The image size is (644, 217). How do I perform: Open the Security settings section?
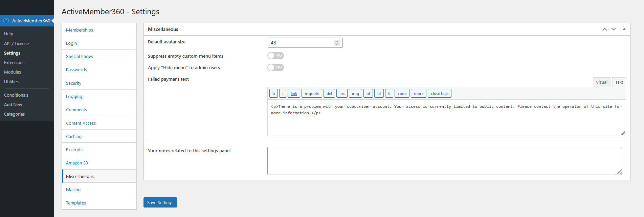pyautogui.click(x=73, y=83)
